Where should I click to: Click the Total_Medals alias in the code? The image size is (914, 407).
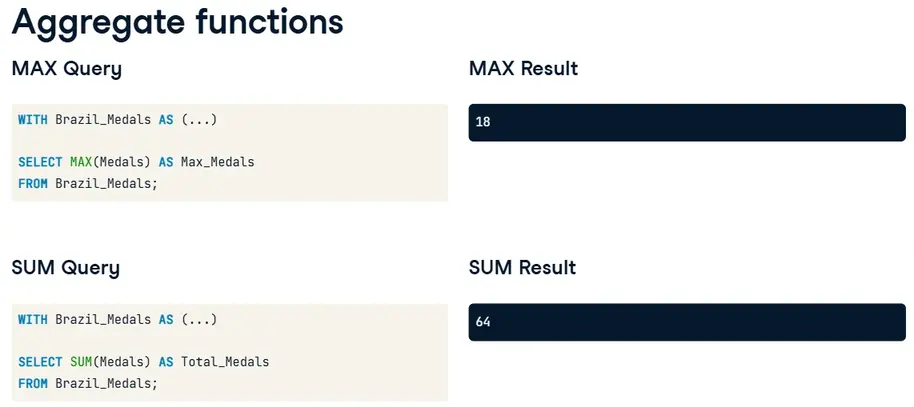225,362
